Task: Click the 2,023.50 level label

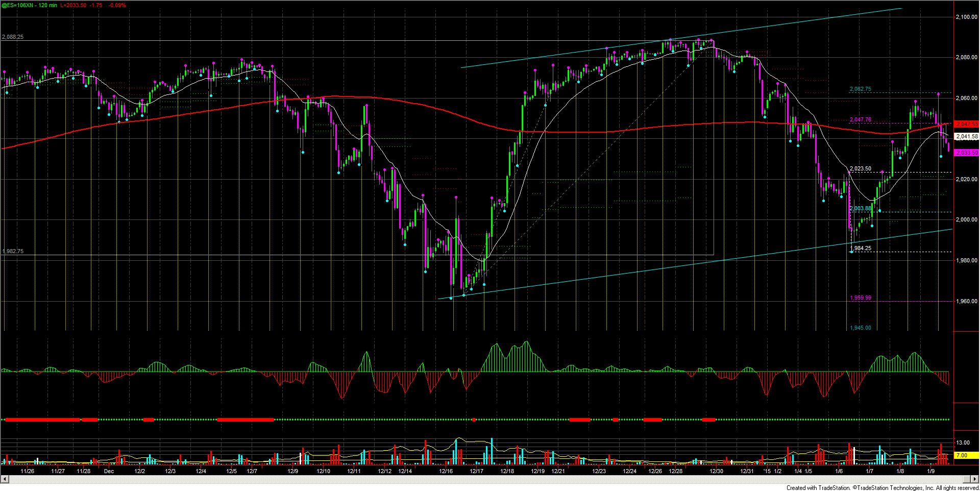Action: (860, 169)
